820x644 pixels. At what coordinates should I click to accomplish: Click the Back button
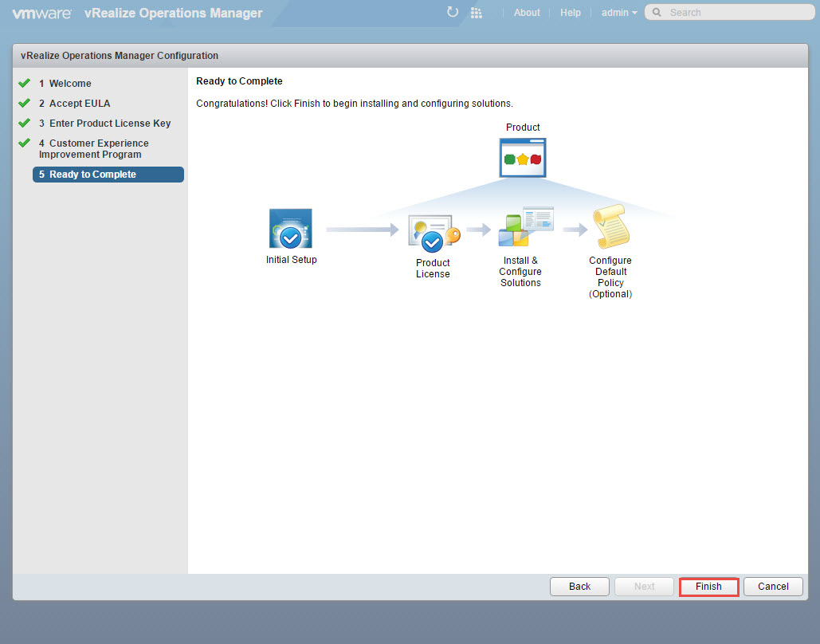click(579, 587)
